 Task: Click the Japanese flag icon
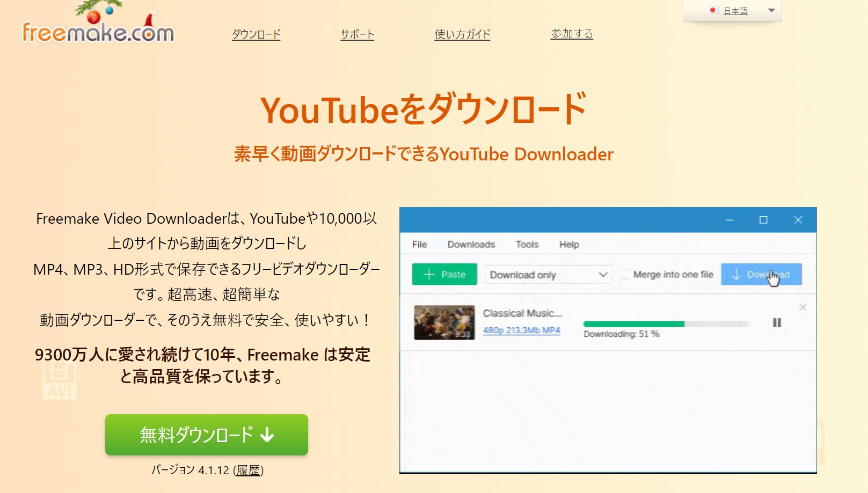pyautogui.click(x=714, y=10)
